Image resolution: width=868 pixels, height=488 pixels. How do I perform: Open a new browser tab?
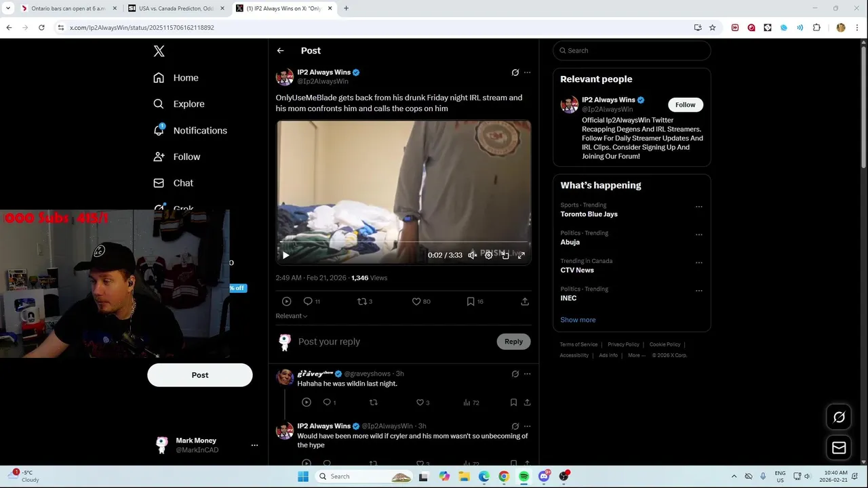coord(346,8)
